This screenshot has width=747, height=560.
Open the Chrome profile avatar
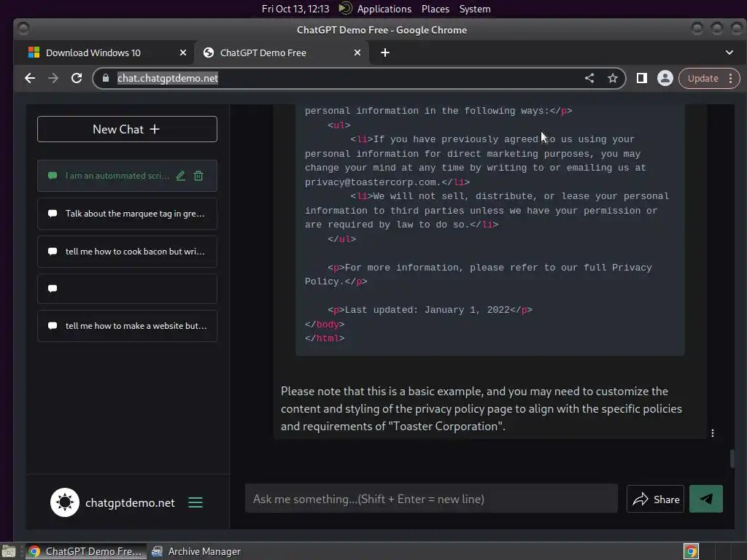tap(665, 78)
